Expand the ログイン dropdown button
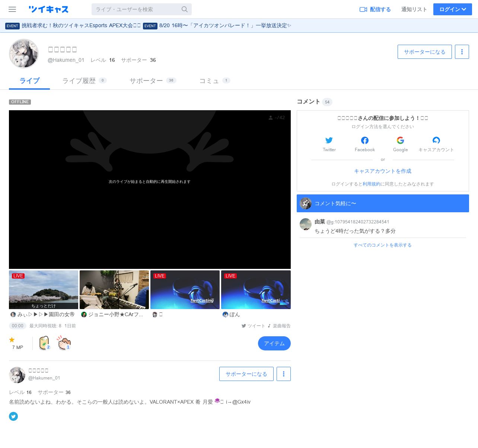The height and width of the screenshot is (448, 478). pyautogui.click(x=452, y=9)
